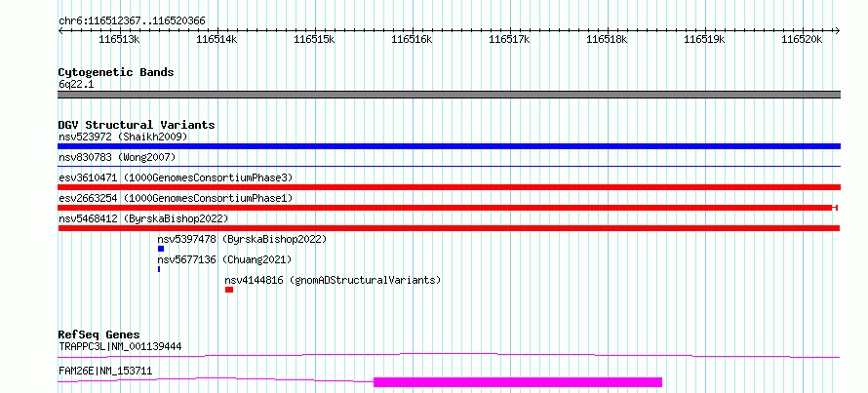This screenshot has width=868, height=393.
Task: Click the 116515k ruler tick label
Action: pos(314,39)
